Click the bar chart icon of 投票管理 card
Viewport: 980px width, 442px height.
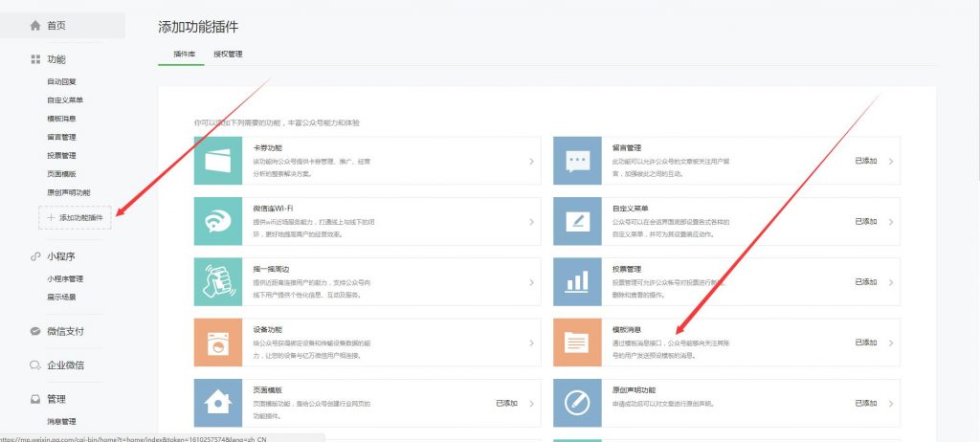coord(577,282)
